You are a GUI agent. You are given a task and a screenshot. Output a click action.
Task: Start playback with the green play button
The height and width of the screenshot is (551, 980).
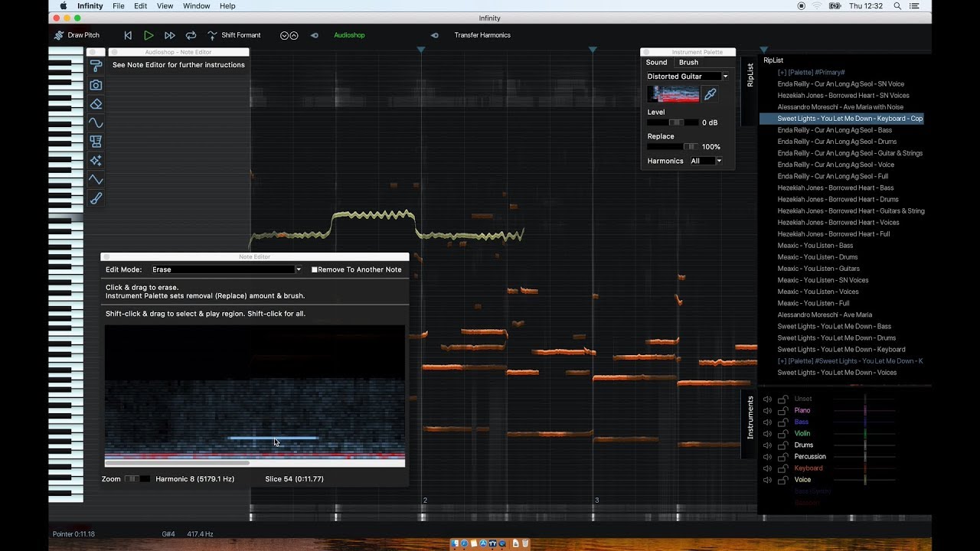click(149, 35)
